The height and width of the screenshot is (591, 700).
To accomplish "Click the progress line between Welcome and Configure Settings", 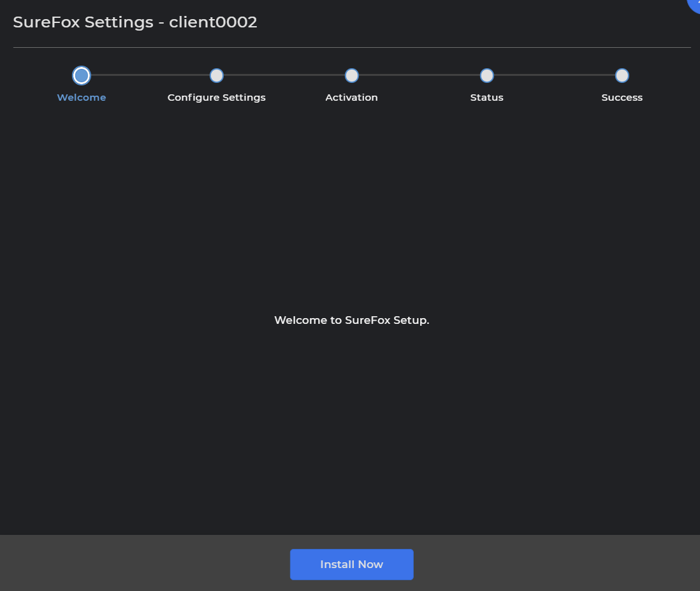I will (149, 75).
